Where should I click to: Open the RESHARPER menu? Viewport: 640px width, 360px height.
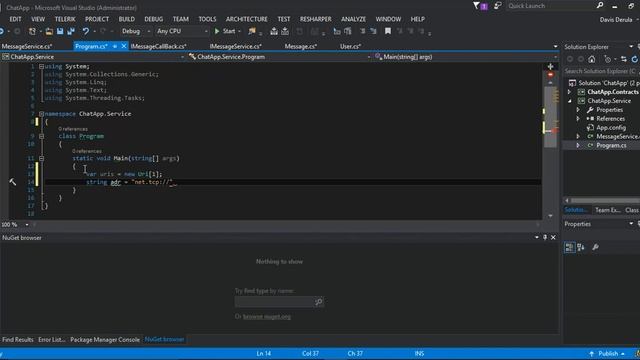[316, 19]
